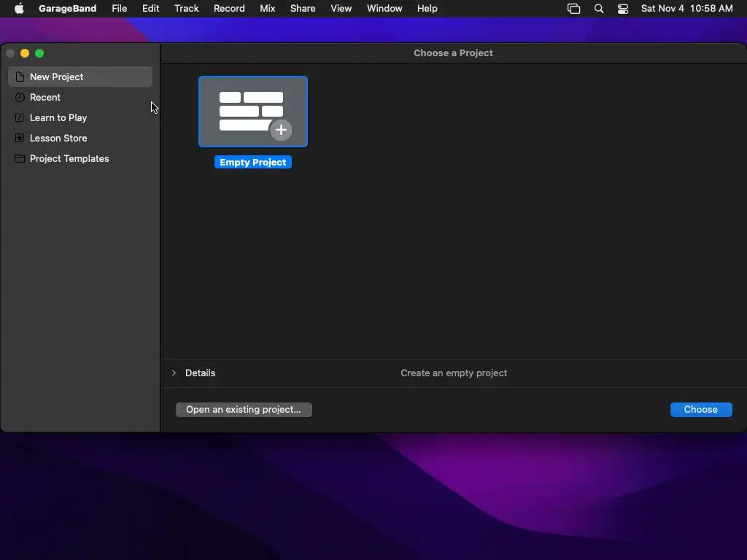The height and width of the screenshot is (560, 747).
Task: Click the date and time in menu bar
Action: click(x=686, y=9)
